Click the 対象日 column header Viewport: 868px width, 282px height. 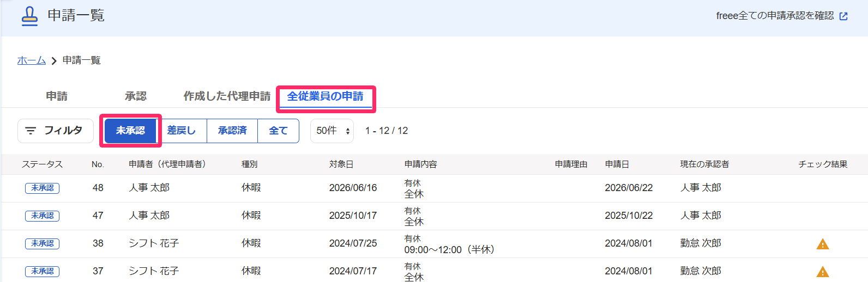tap(341, 164)
